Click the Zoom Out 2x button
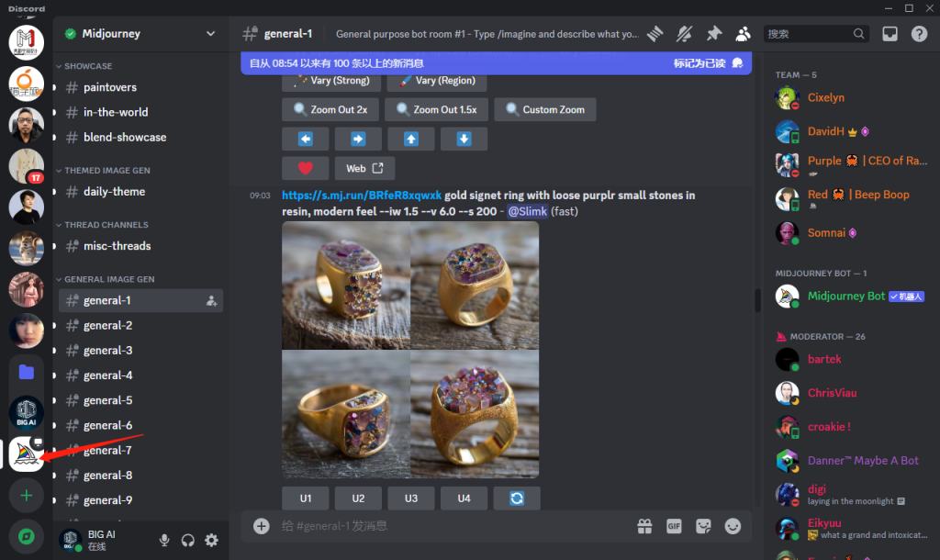Screen dimensions: 940x560 click(330, 110)
